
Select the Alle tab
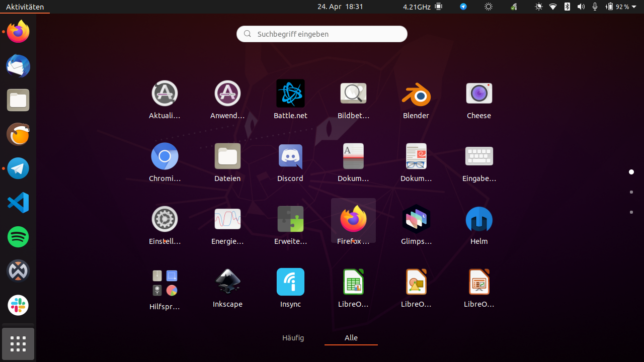pyautogui.click(x=351, y=338)
